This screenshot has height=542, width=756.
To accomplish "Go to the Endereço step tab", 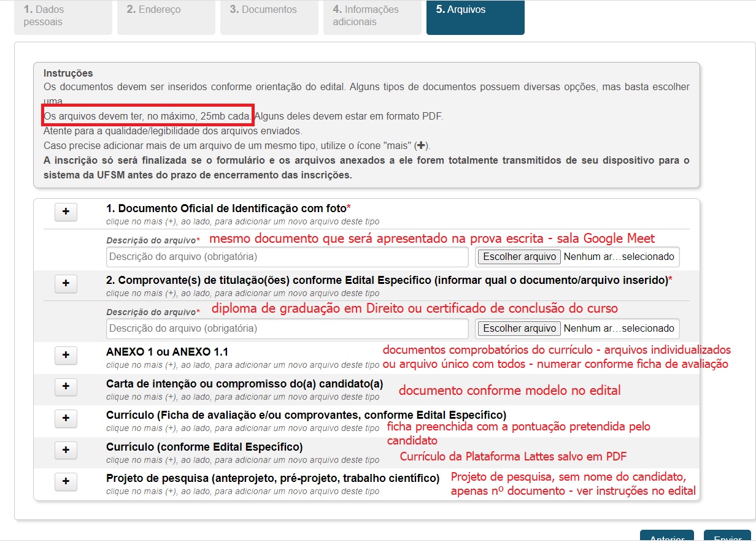I will (x=166, y=17).
